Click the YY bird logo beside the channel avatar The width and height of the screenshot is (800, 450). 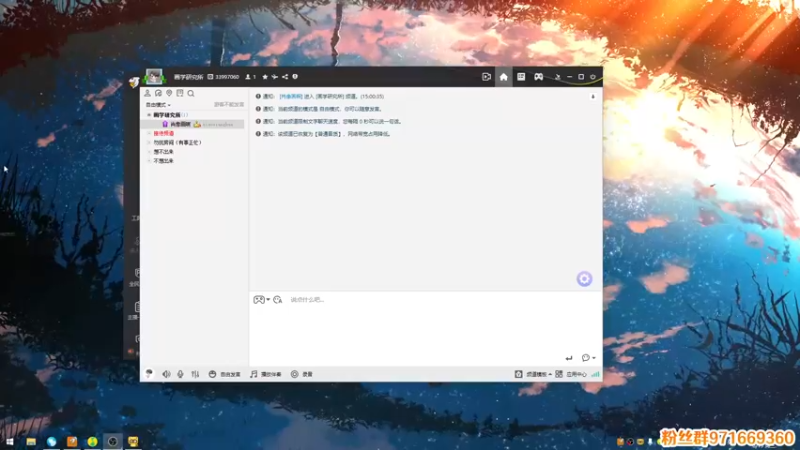click(x=134, y=82)
